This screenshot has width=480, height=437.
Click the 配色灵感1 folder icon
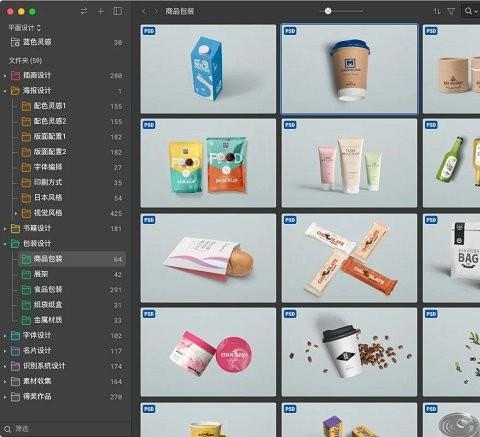point(26,106)
